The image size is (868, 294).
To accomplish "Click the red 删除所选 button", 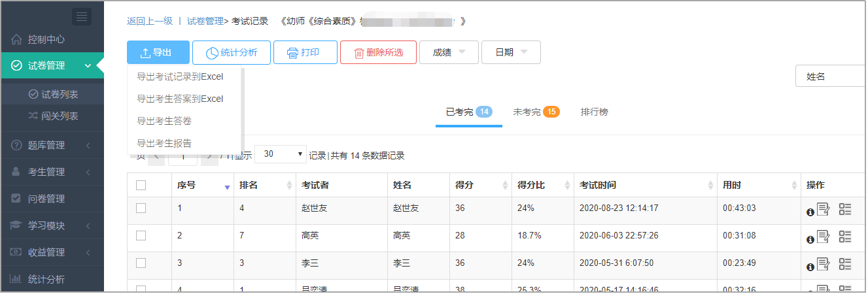I will [378, 52].
